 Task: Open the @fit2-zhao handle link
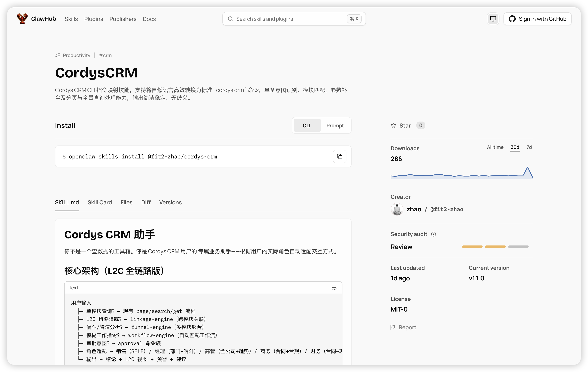pyautogui.click(x=447, y=209)
